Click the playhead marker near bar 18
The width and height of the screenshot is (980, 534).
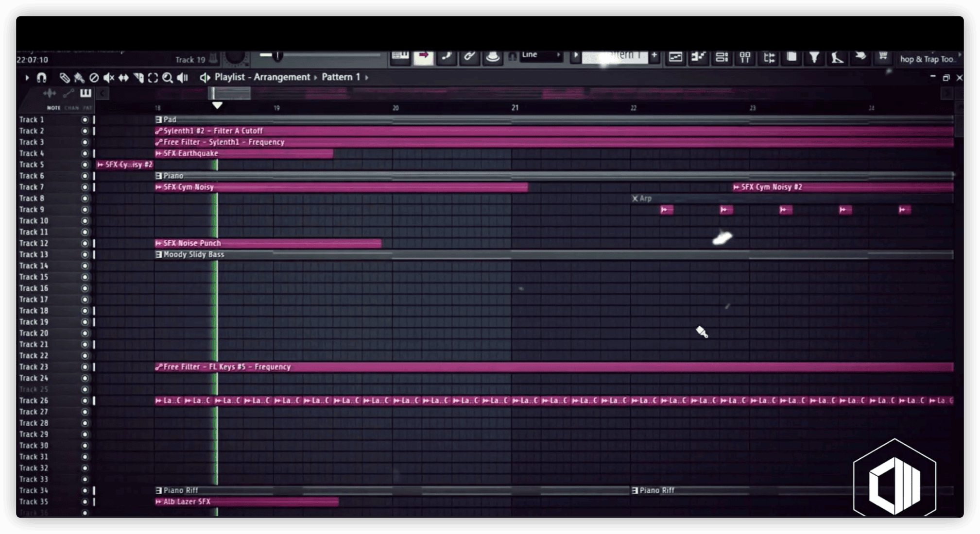click(x=217, y=105)
